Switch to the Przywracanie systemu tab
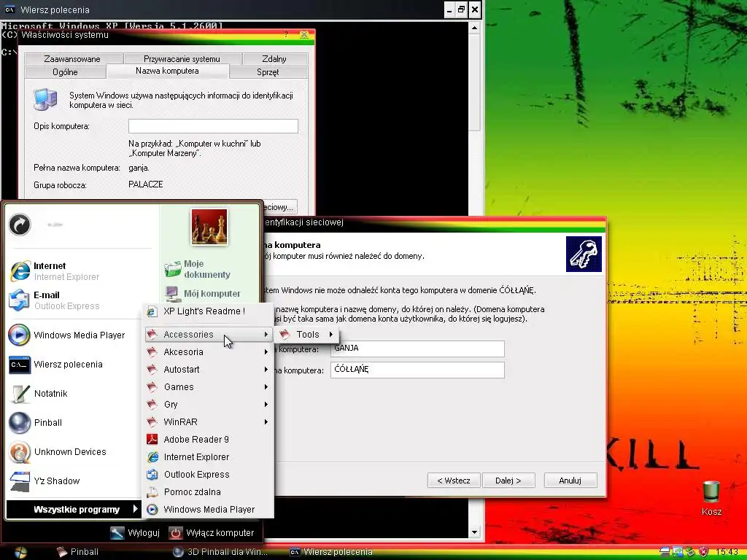The height and width of the screenshot is (560, 747). (182, 59)
